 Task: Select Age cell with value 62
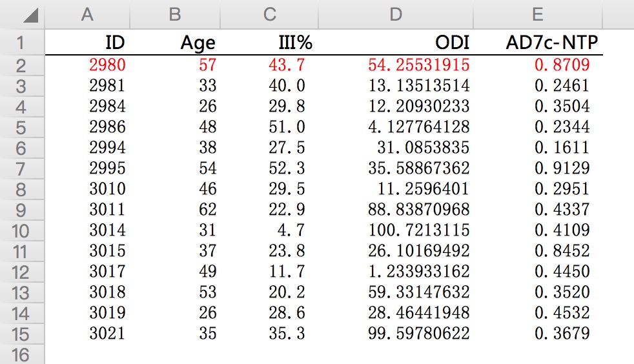pos(175,210)
